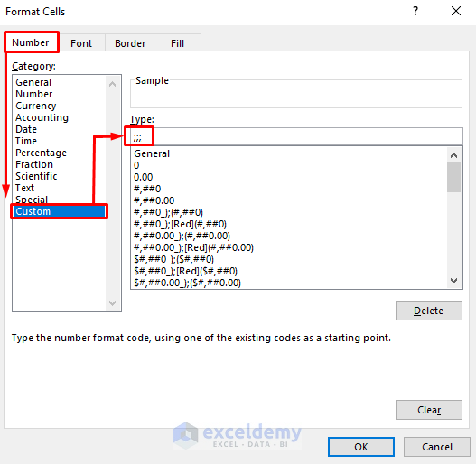Click the Type format code field
The height and width of the screenshot is (464, 476).
pos(296,136)
